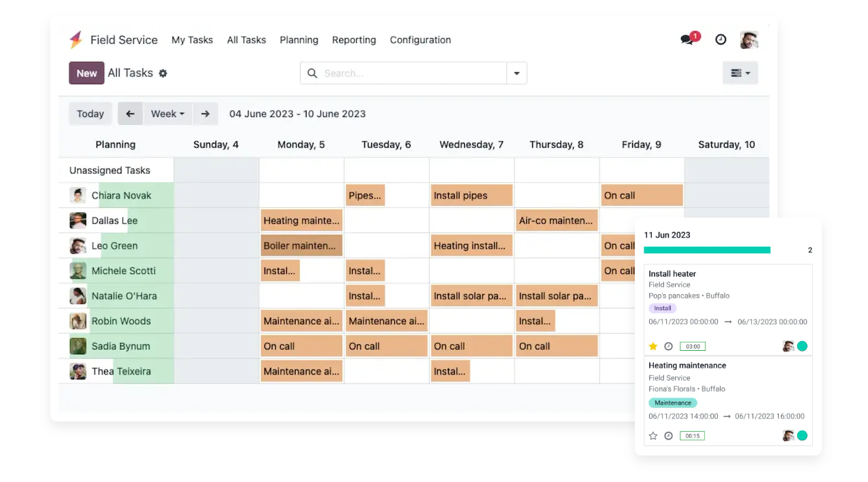Click the 00:15 hours badge
The width and height of the screenshot is (868, 482).
[x=693, y=436]
